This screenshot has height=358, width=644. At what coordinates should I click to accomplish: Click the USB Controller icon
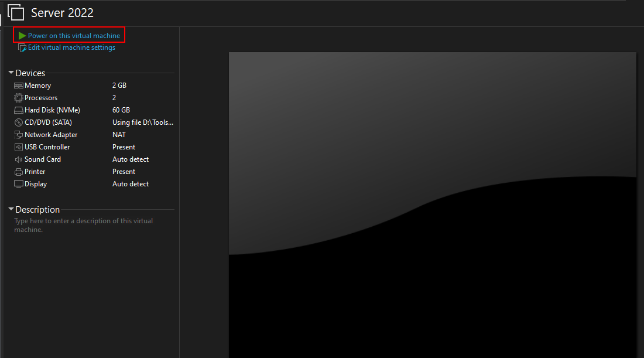pos(19,147)
